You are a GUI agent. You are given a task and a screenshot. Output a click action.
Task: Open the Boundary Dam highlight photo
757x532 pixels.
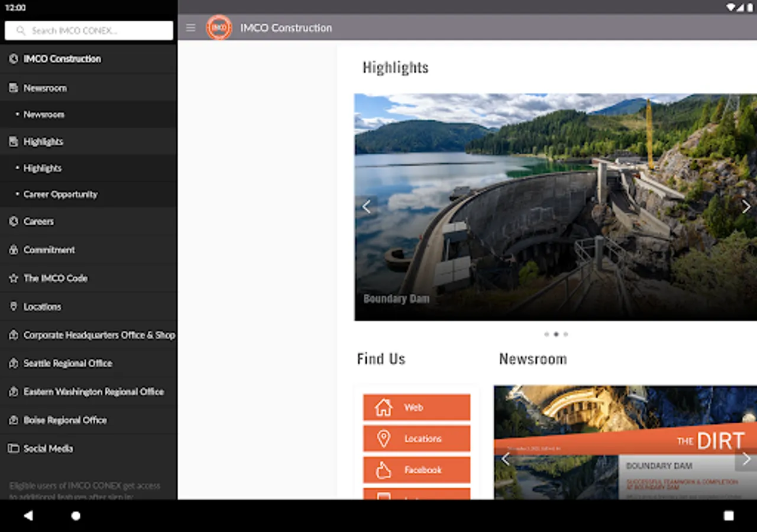[555, 207]
